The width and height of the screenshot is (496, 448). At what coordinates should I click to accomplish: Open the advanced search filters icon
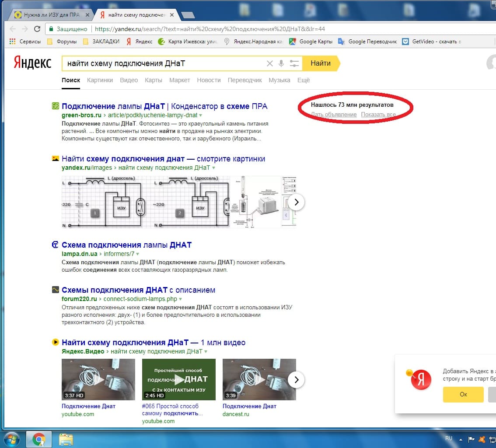pos(295,63)
